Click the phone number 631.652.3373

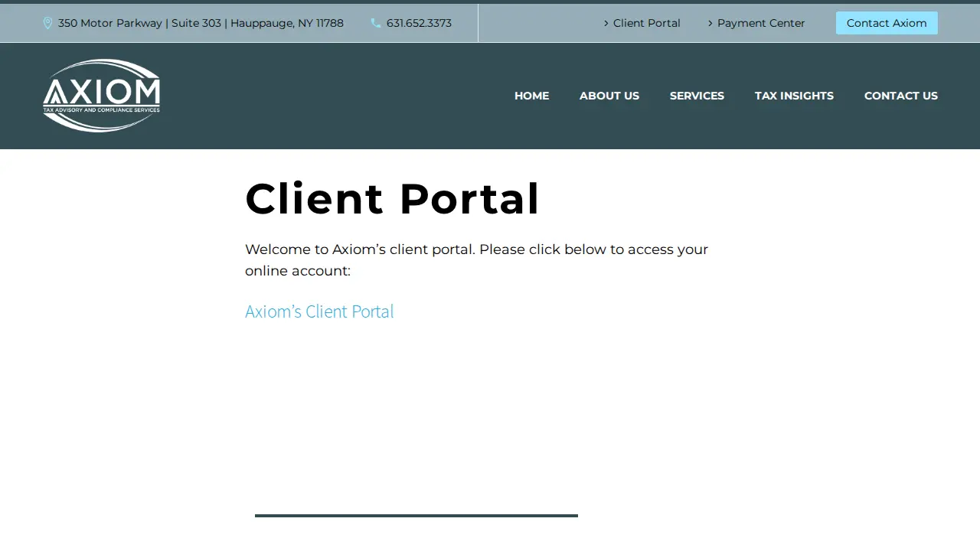tap(419, 23)
